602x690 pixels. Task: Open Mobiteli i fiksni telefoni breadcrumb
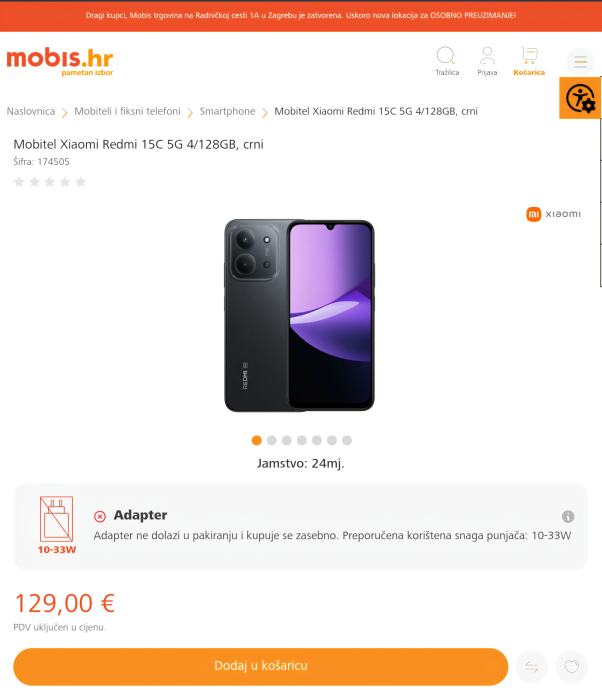pyautogui.click(x=127, y=111)
